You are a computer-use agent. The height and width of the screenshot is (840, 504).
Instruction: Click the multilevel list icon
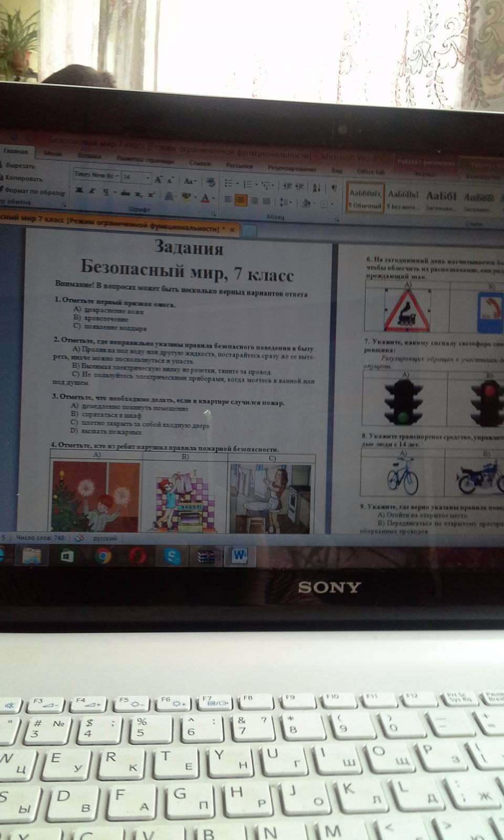point(266,185)
